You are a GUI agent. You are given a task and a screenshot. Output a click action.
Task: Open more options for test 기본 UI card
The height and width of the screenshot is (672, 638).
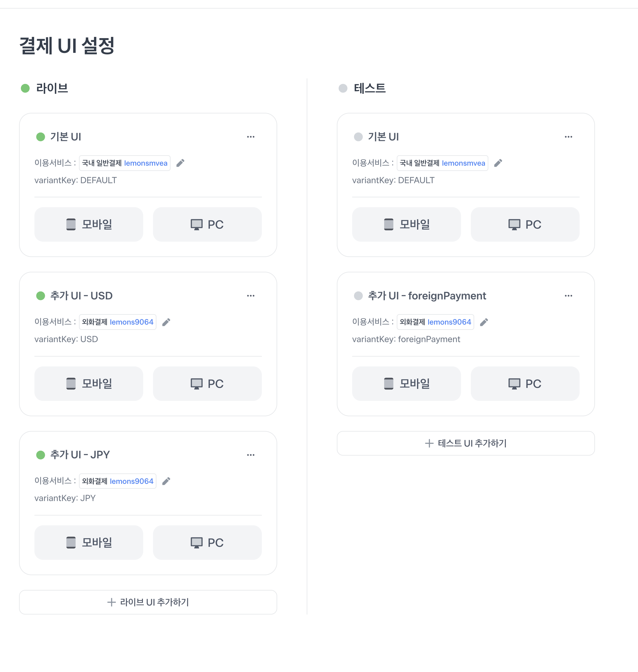tap(568, 137)
